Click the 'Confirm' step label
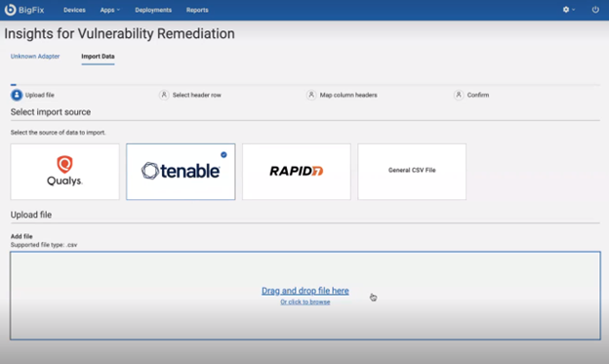Screen dimensions: 609x364 (x=478, y=95)
